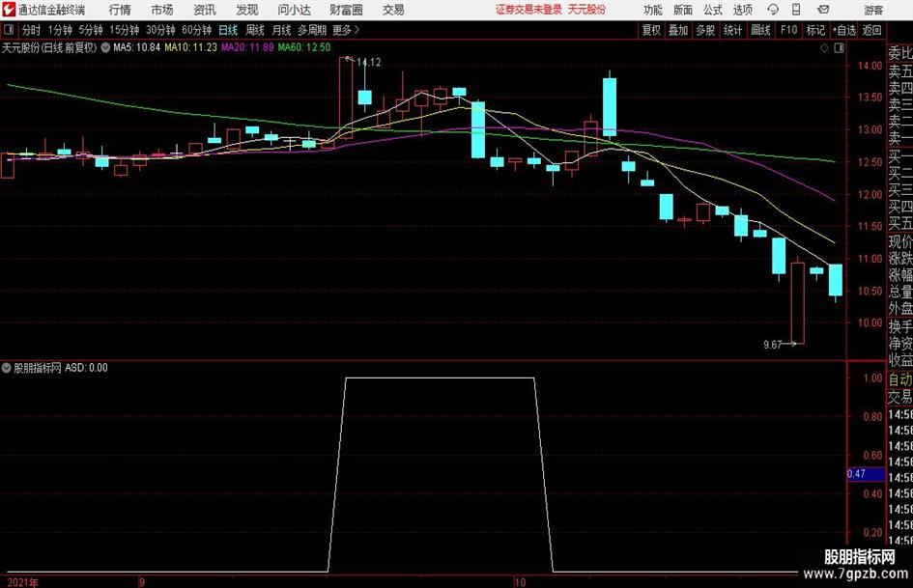Open the 财富圈 menu
This screenshot has height=588, width=913.
(x=346, y=10)
